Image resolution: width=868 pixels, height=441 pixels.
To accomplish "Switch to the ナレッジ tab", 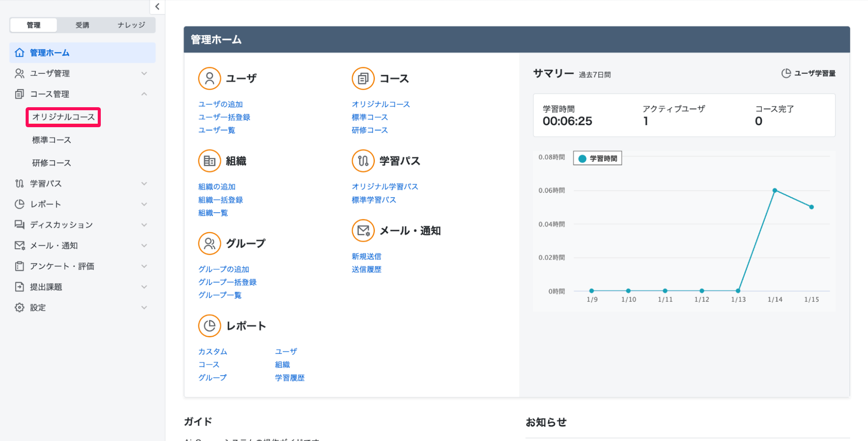I will (131, 25).
